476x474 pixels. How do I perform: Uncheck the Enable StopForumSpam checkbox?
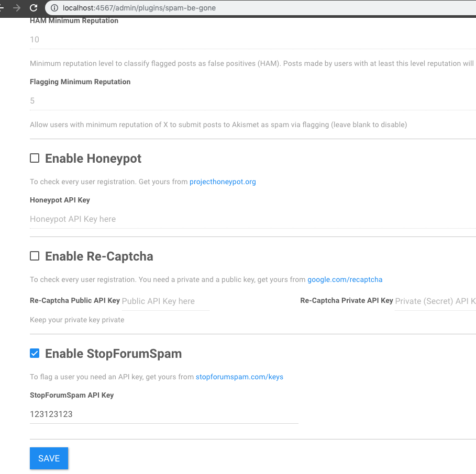coord(35,353)
